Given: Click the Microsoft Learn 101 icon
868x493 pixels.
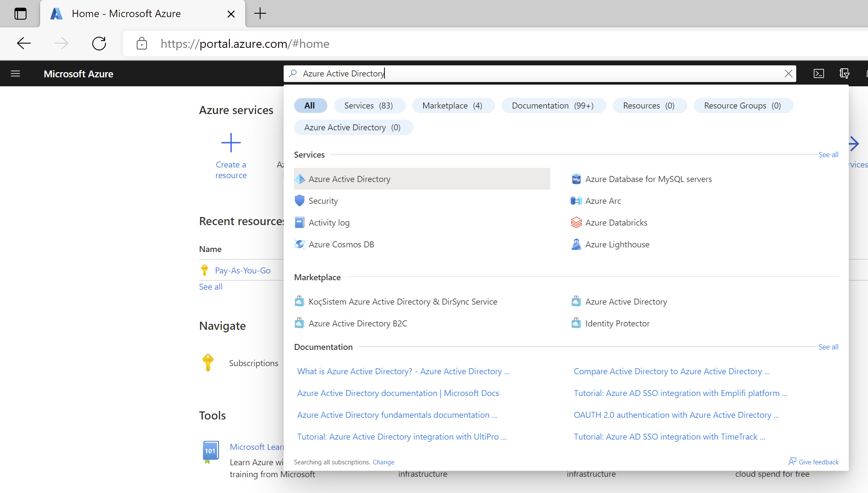Looking at the screenshot, I should [211, 452].
